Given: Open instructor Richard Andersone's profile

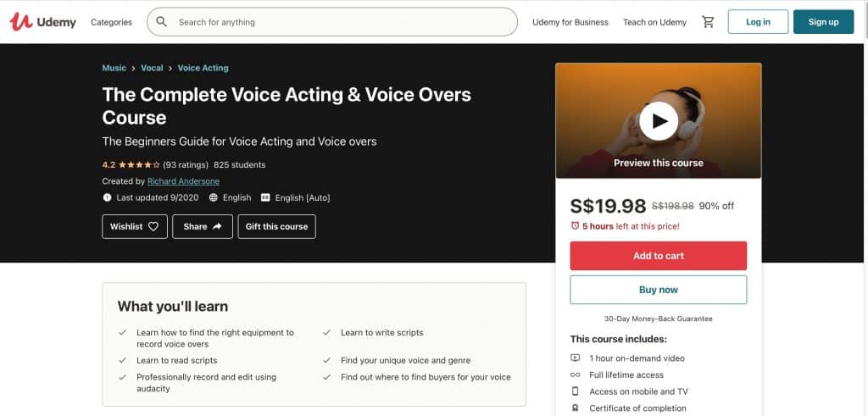Looking at the screenshot, I should tap(183, 181).
